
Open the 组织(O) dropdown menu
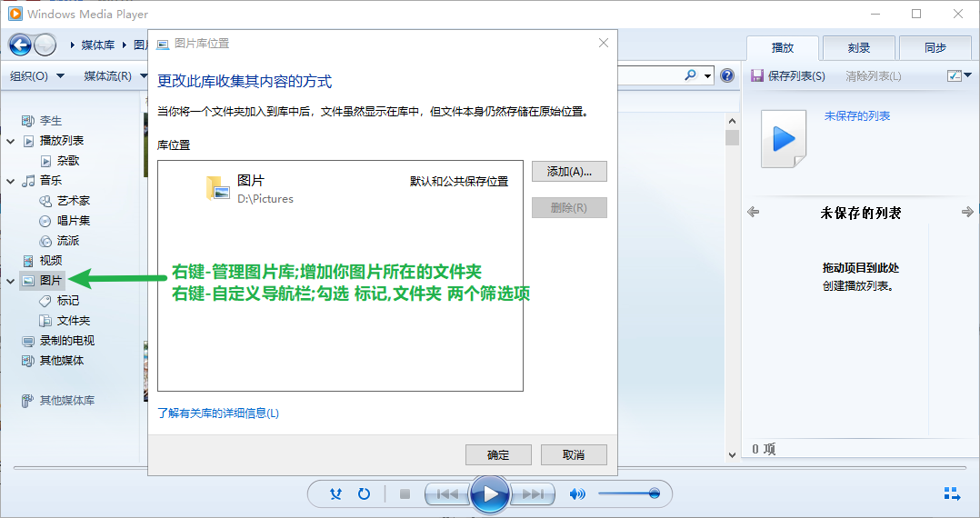click(37, 76)
